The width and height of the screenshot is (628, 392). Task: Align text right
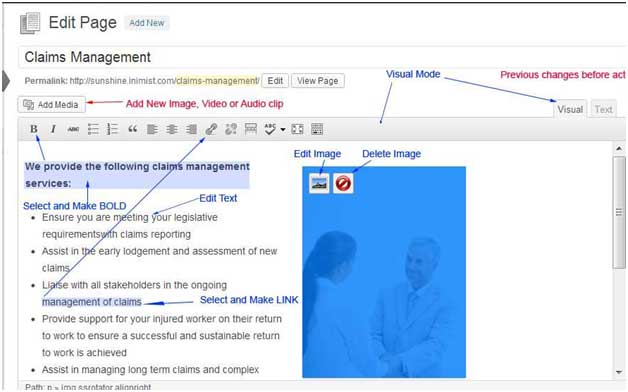pos(191,129)
